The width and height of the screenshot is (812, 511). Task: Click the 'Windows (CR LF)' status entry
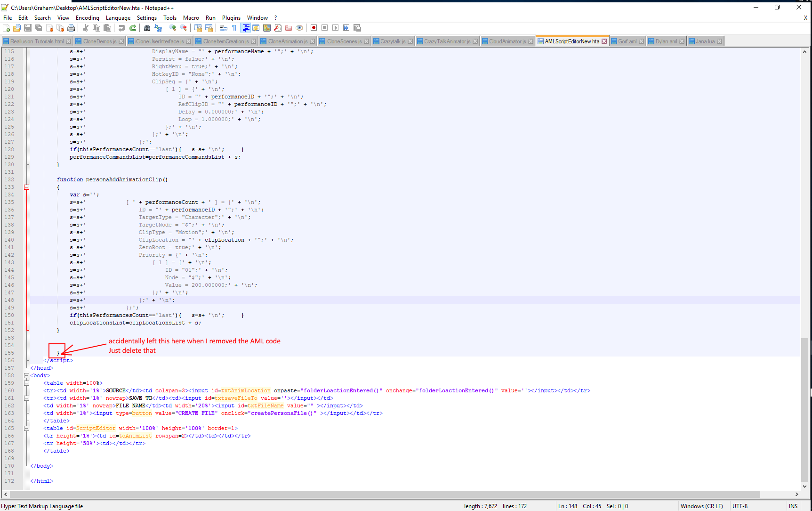702,506
